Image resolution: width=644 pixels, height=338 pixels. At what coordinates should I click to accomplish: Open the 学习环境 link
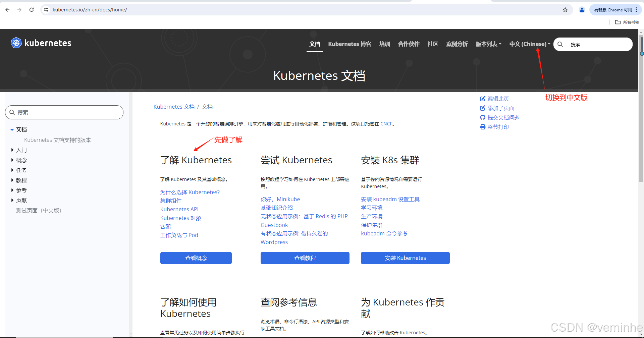point(372,208)
